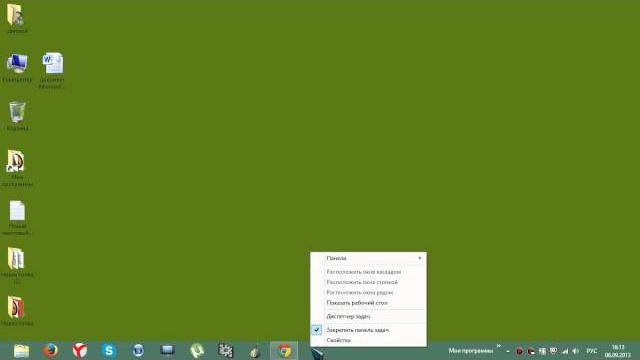
Task: Select the Recycle Bin desktop icon
Action: [x=17, y=112]
